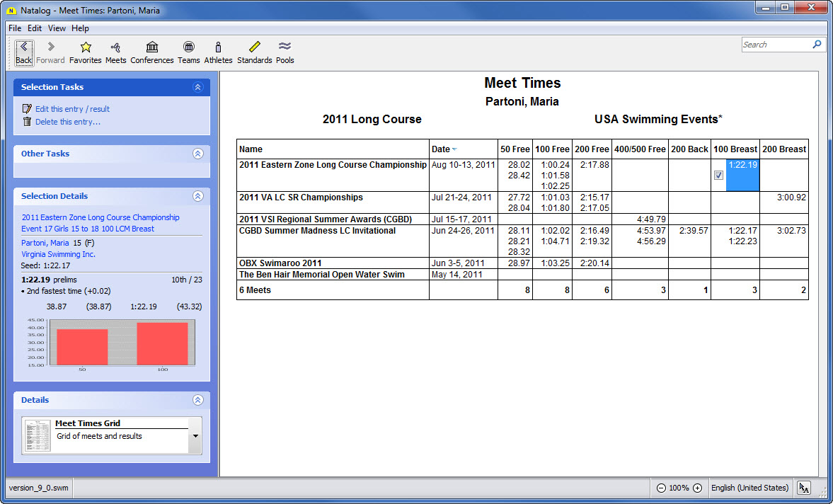Screen dimensions: 833x504
Task: Open the Conferences building icon
Action: [x=151, y=52]
